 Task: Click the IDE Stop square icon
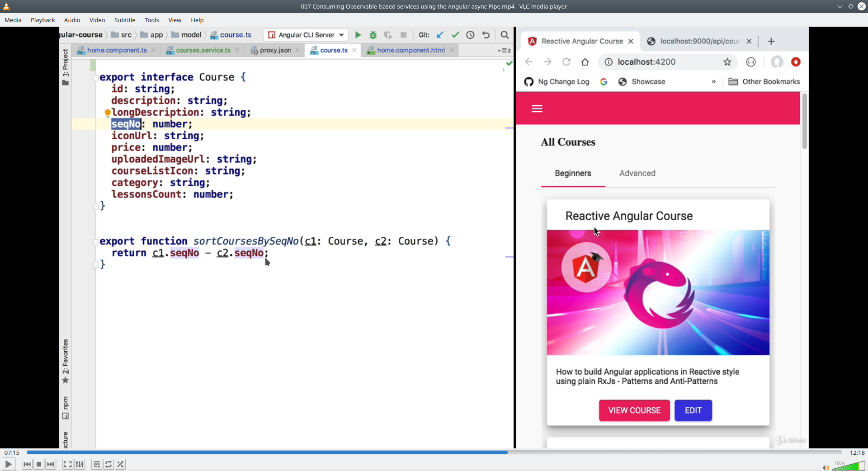point(404,35)
